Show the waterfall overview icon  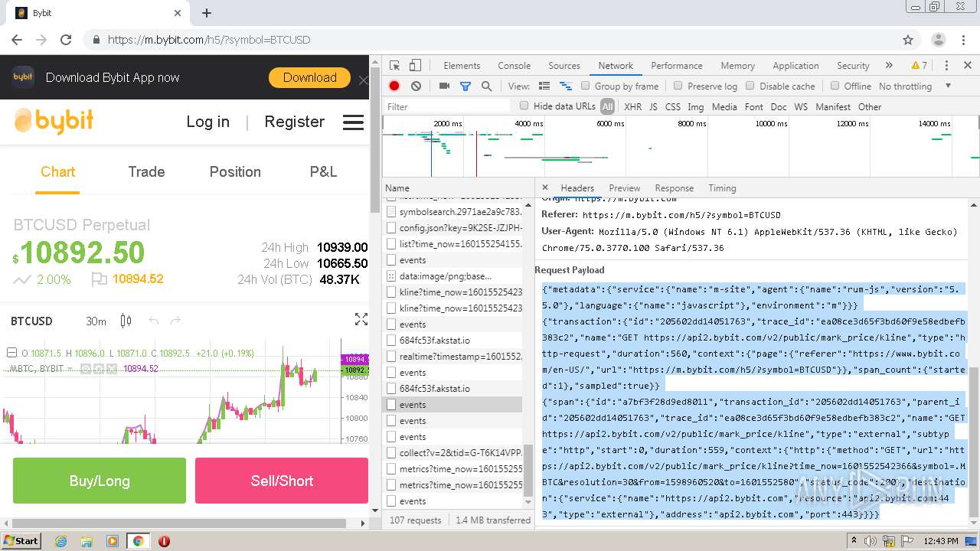(566, 86)
